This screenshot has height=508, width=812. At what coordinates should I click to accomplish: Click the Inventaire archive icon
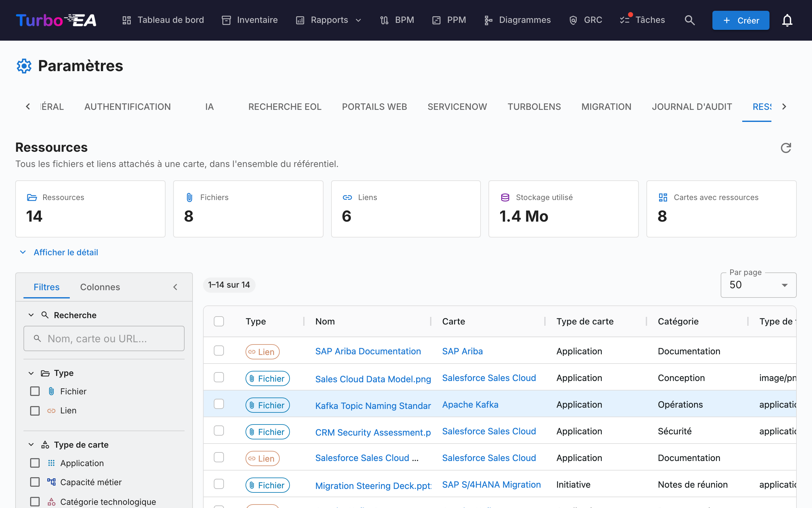pos(226,20)
